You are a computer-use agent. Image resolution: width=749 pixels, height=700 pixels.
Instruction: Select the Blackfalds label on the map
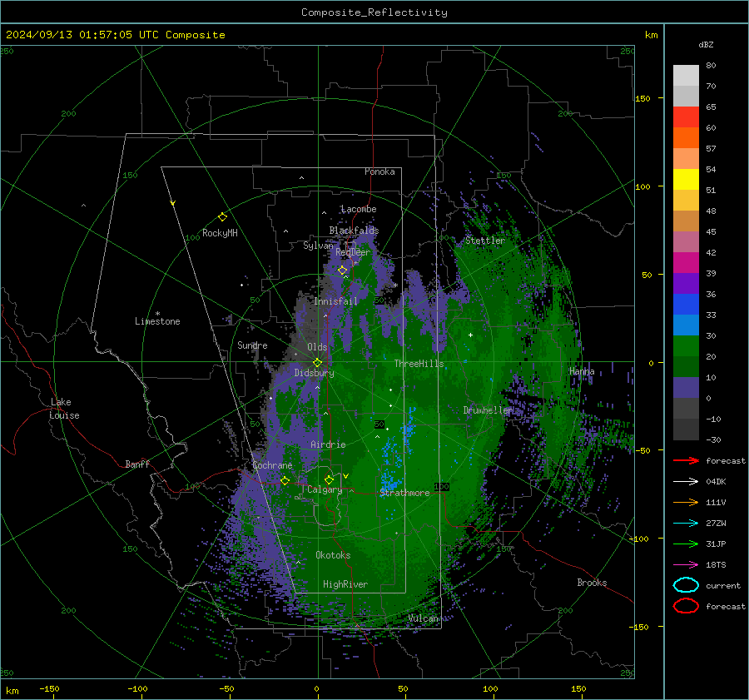click(354, 231)
